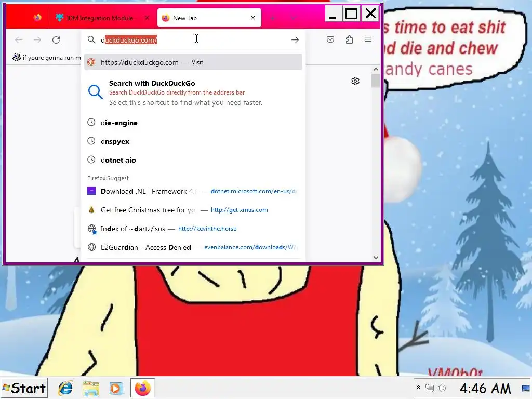Open 'if youre gonna run m' bookmark
The image size is (532, 399).
click(46, 57)
